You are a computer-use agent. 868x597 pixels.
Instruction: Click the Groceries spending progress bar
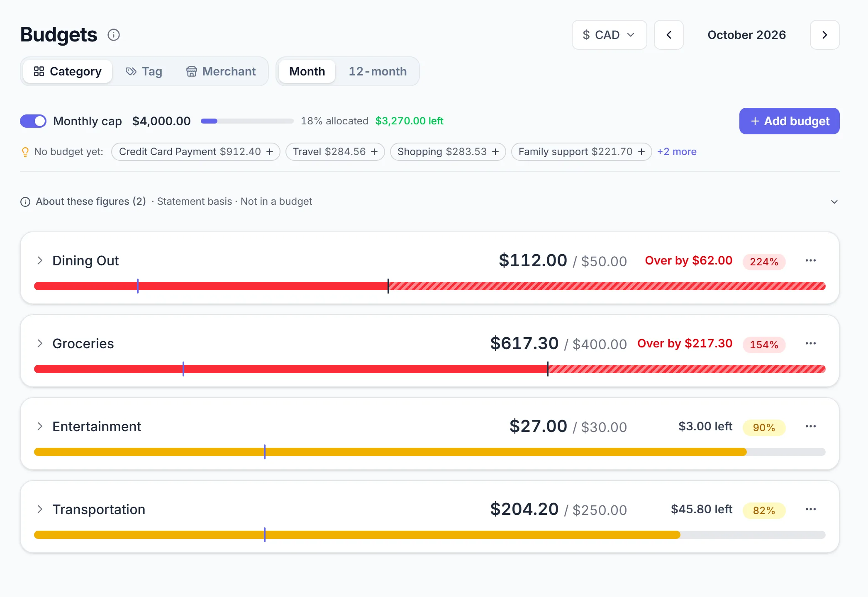tap(430, 369)
